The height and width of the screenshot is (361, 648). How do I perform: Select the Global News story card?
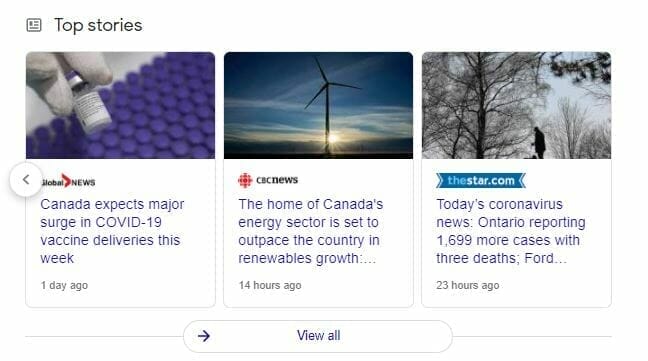coord(120,180)
